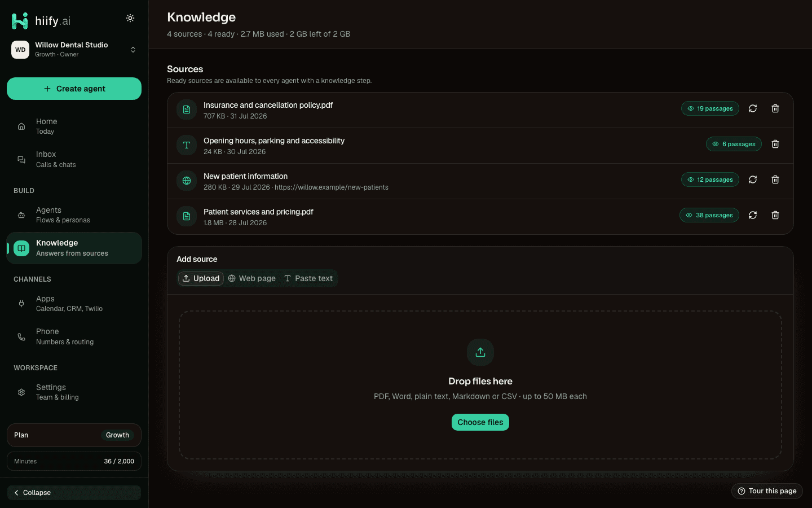View the 19 passages eye badge
This screenshot has height=508, width=812.
710,108
